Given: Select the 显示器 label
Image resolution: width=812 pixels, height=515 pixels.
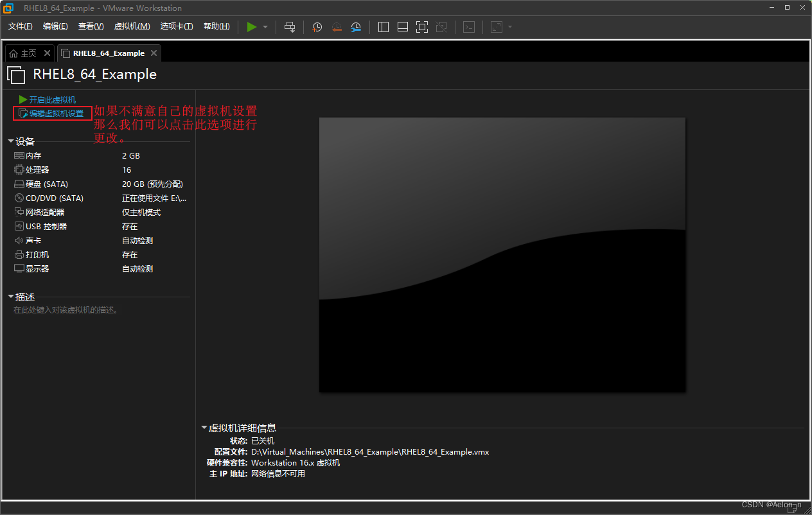Looking at the screenshot, I should pyautogui.click(x=37, y=268).
